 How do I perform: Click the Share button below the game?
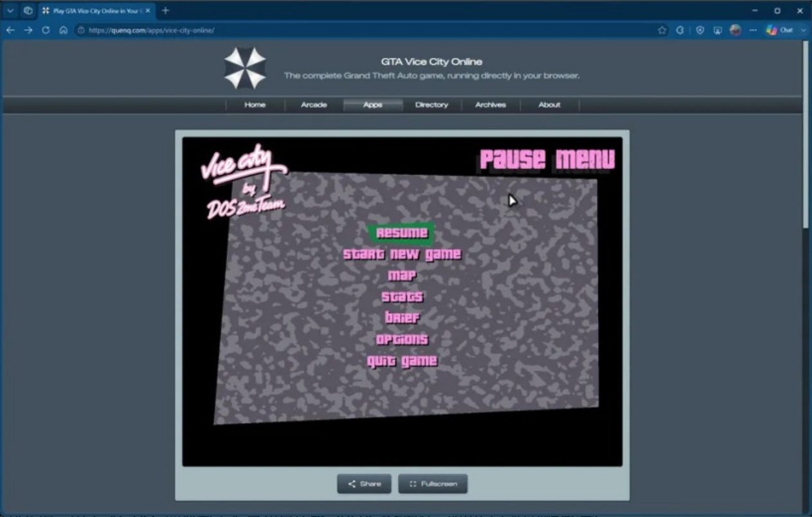click(x=364, y=484)
